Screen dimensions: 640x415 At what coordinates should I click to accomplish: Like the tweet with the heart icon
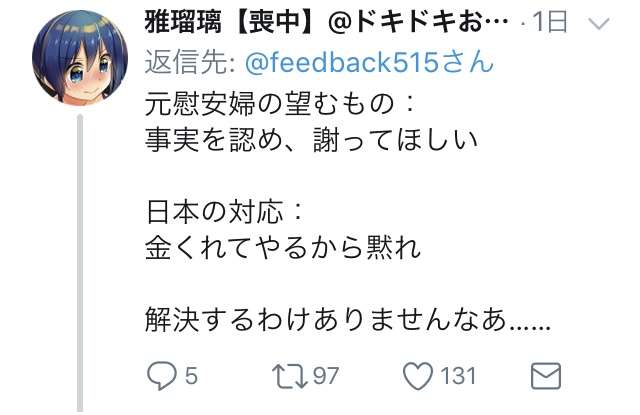tap(418, 376)
